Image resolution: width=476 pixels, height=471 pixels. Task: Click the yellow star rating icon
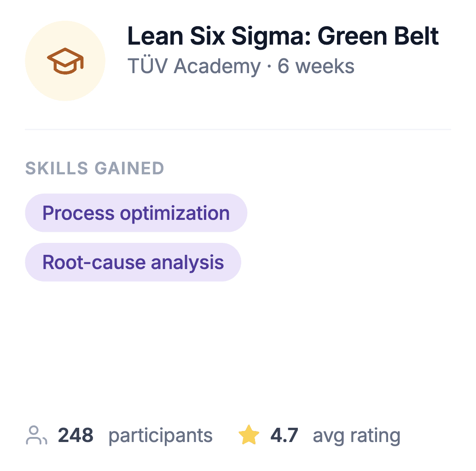pyautogui.click(x=249, y=435)
